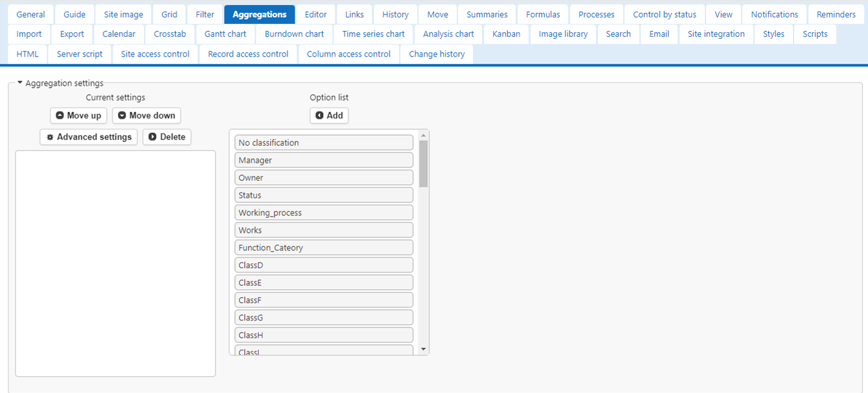Go to the Site access control tab
The height and width of the screenshot is (393, 868).
155,54
